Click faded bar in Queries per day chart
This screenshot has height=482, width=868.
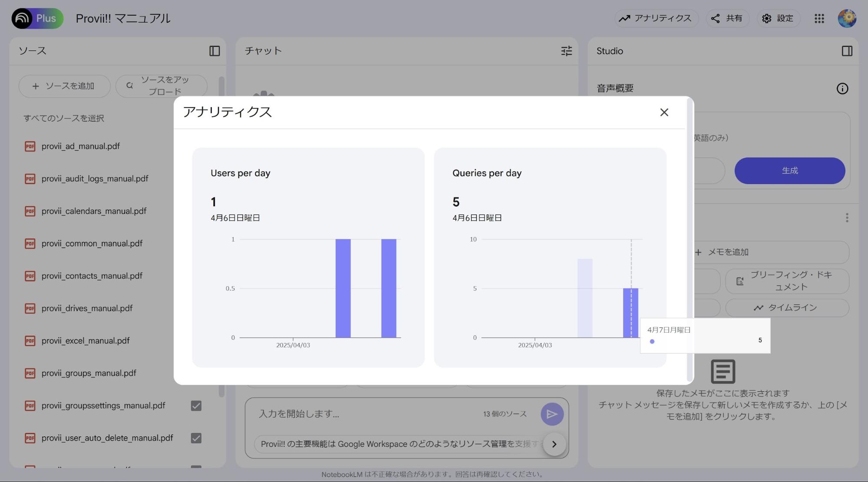(x=585, y=298)
